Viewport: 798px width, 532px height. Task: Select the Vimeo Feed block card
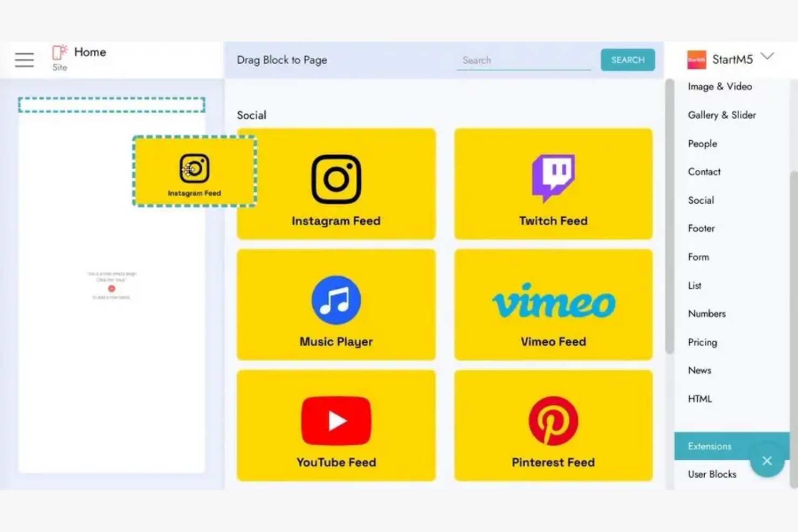(553, 305)
